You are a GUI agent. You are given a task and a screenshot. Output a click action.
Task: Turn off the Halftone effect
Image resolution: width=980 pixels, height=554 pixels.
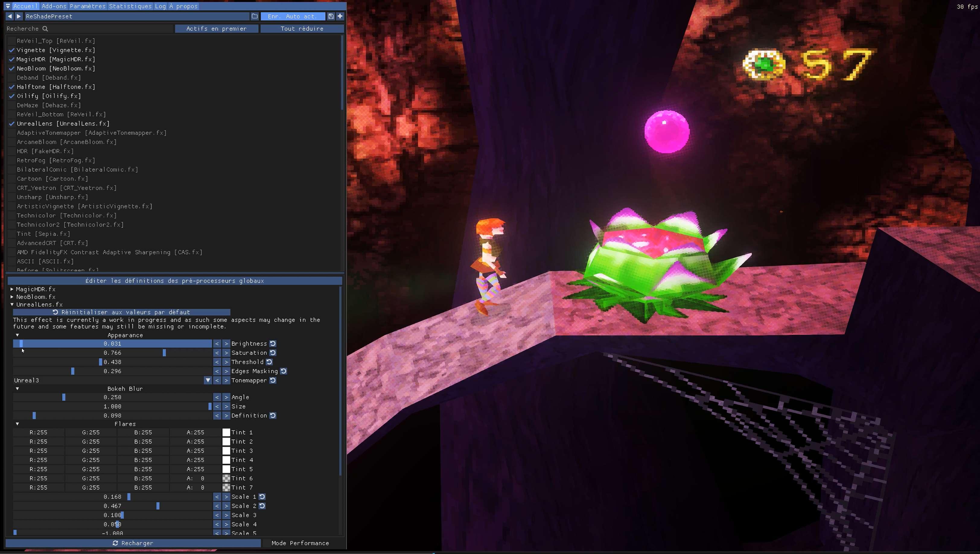(x=12, y=87)
